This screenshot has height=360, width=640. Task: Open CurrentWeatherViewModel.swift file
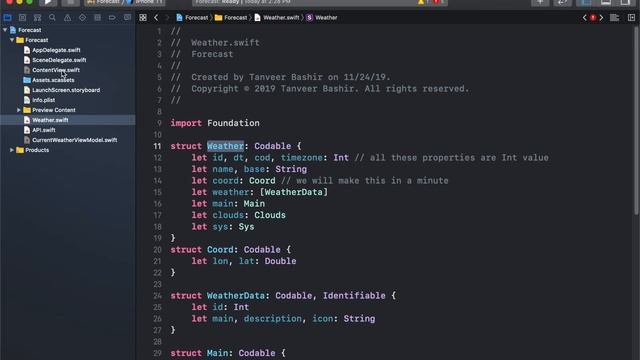pos(75,140)
